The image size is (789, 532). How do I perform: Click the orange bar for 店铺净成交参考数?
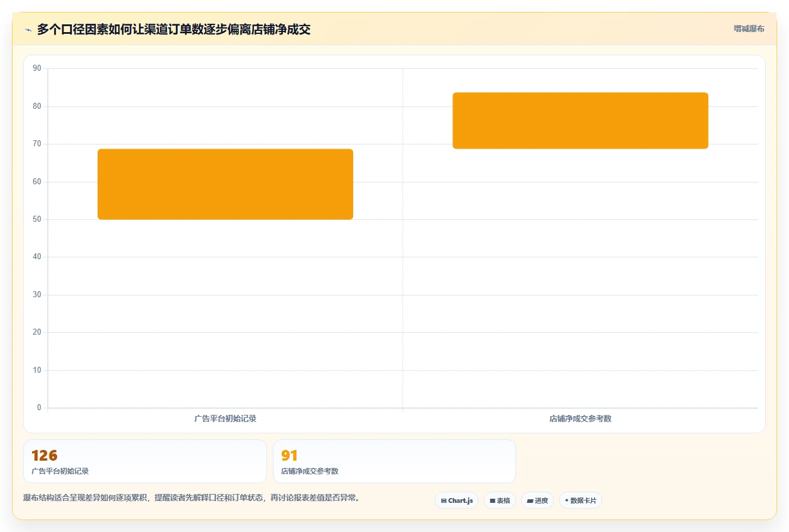580,121
